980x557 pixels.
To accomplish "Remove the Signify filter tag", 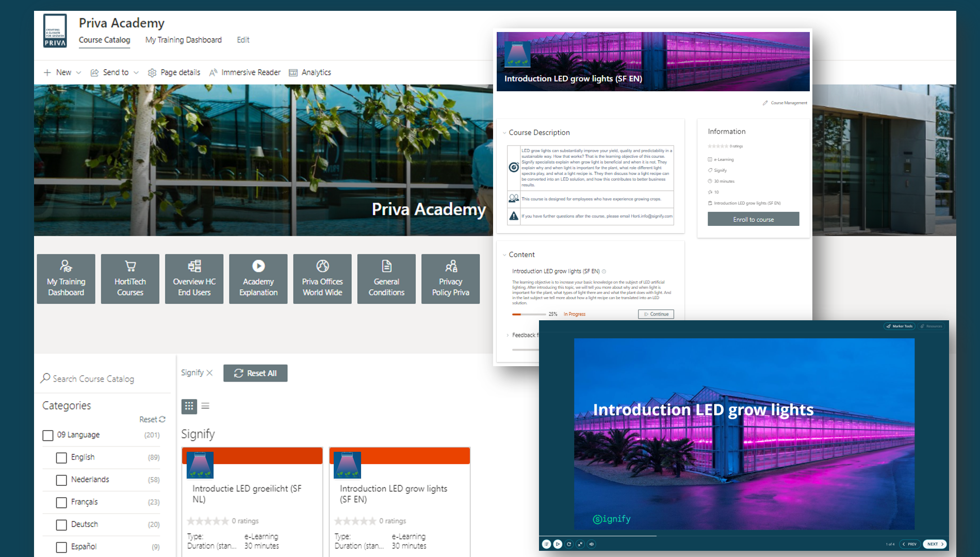I will tap(209, 373).
